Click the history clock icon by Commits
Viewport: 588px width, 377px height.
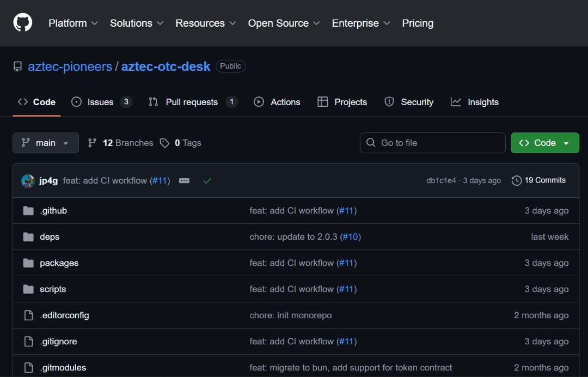click(x=516, y=180)
